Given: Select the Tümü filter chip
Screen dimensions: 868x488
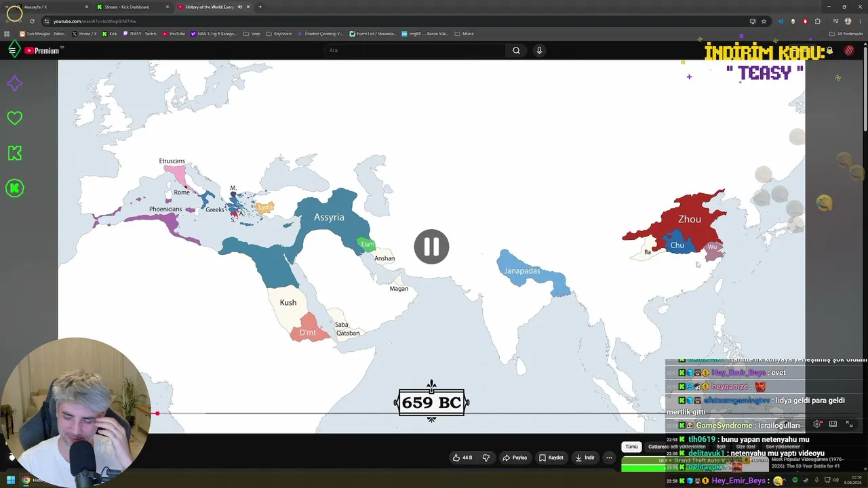Looking at the screenshot, I should (631, 447).
